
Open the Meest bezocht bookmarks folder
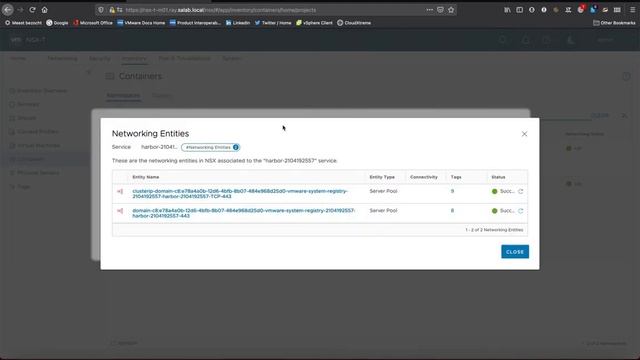[x=23, y=23]
